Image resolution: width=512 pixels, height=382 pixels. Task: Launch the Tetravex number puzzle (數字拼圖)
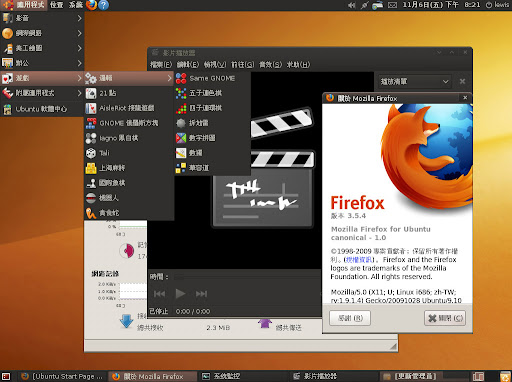click(x=212, y=138)
